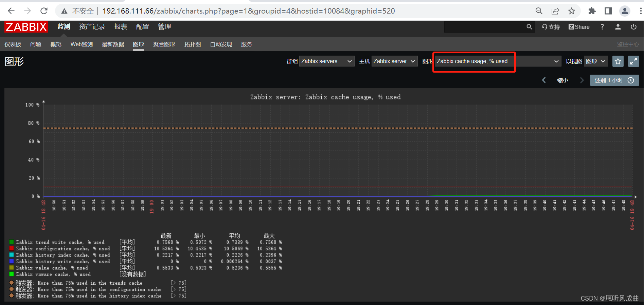Move time range back with left chevron
The image size is (644, 305).
point(544,80)
